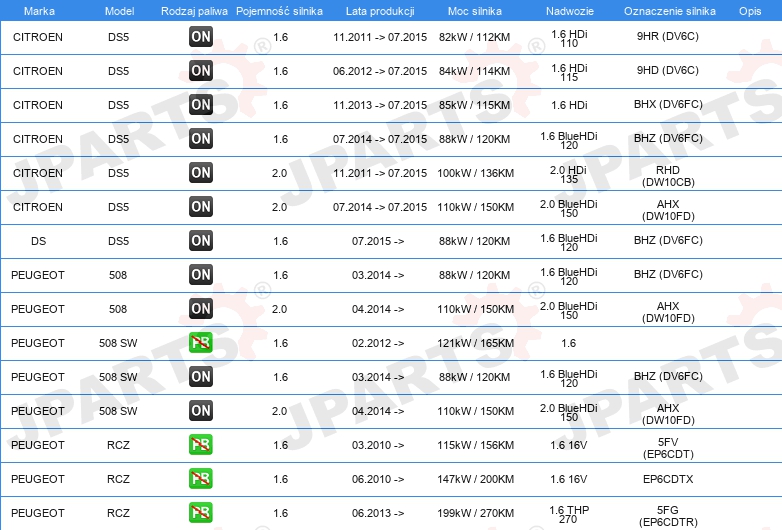Select the production date 07.2015 ->
Screen dimensions: 782x530
(378, 241)
